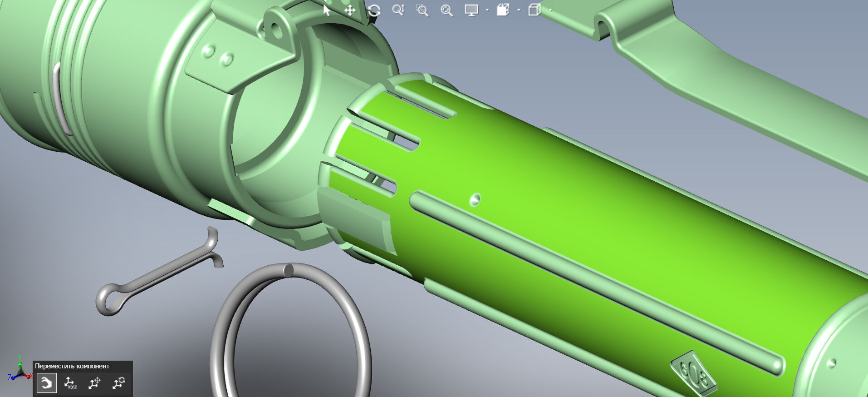Activate the rotate view tool
The image size is (868, 397).
tap(374, 10)
